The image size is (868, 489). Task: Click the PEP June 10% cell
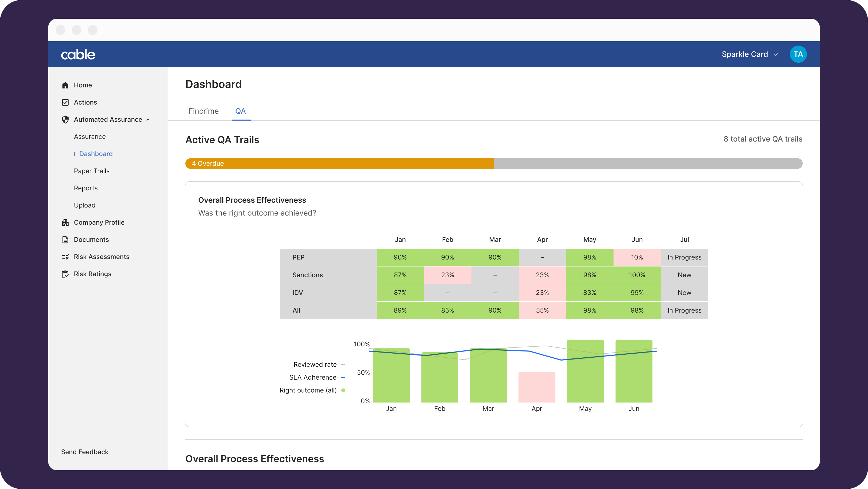tap(637, 257)
